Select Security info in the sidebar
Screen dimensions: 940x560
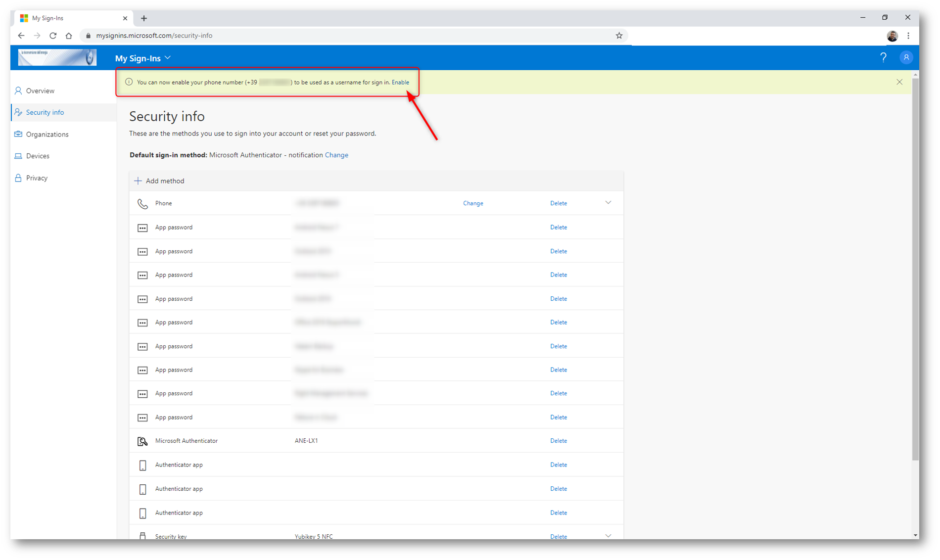click(x=63, y=112)
